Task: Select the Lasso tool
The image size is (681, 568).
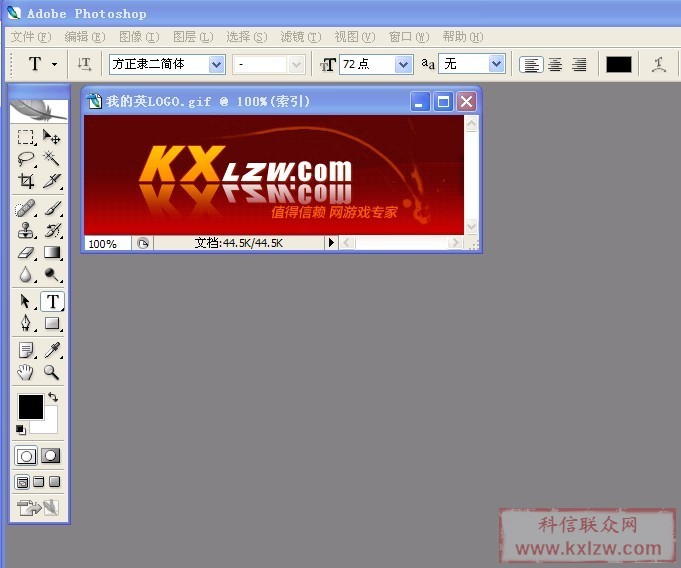Action: (26, 159)
